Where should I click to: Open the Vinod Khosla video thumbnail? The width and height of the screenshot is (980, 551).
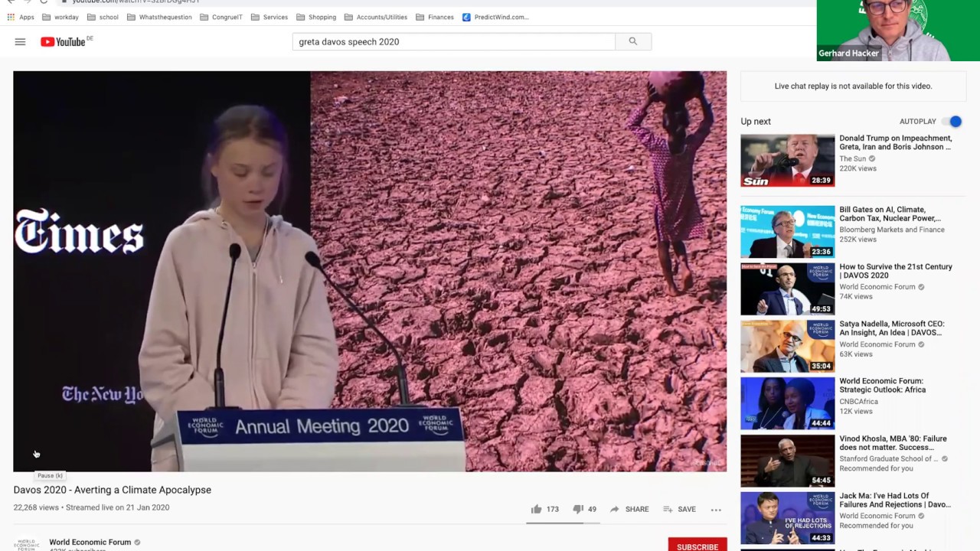coord(788,461)
